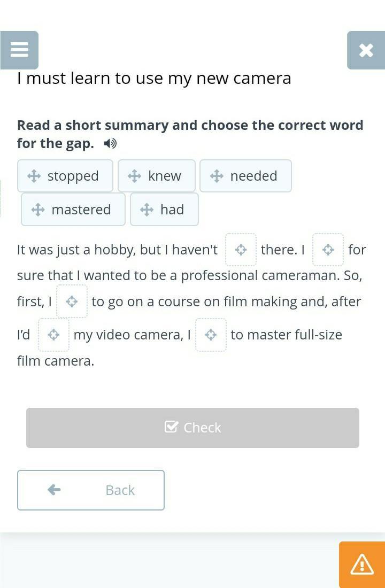Screen dimensions: 385x588
Task: Pick the 'knew' word tile
Action: [157, 176]
